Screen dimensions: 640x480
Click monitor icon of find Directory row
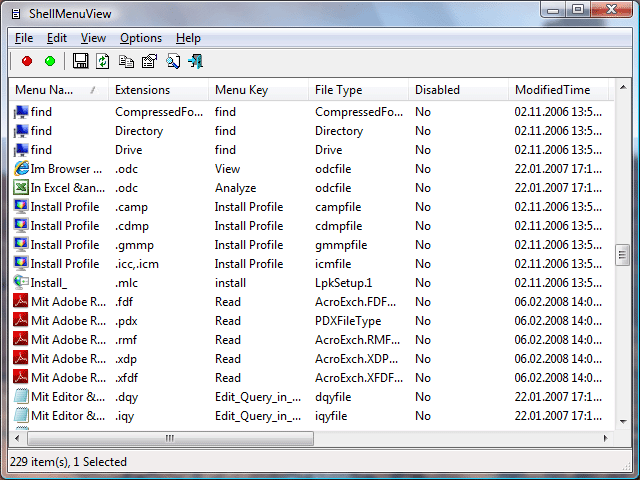pyautogui.click(x=21, y=131)
